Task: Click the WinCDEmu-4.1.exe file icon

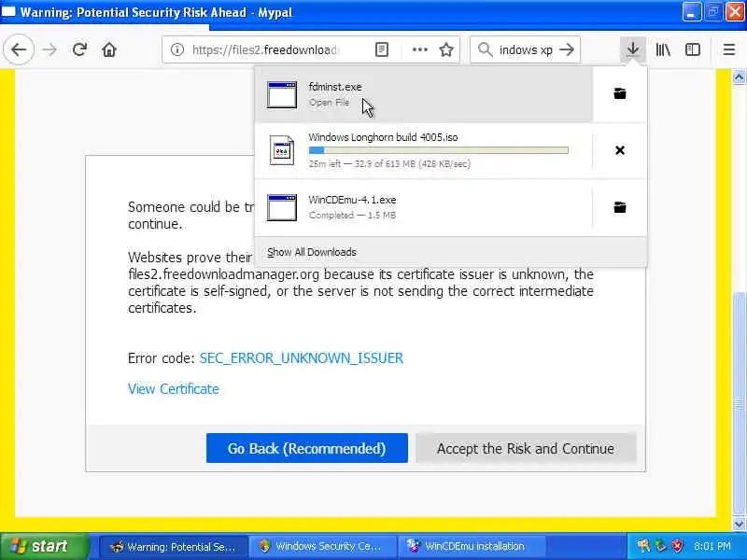Action: (x=282, y=207)
